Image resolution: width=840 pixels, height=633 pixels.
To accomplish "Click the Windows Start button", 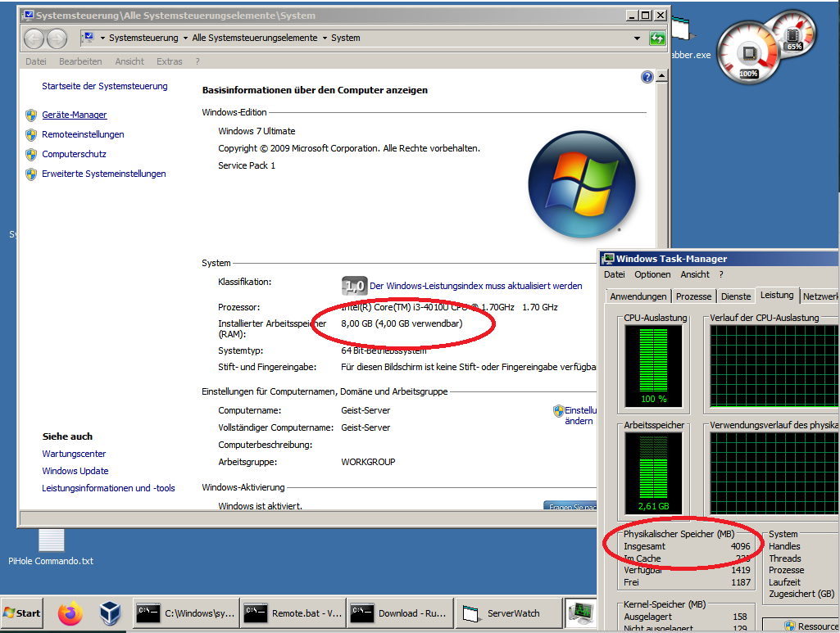I will click(x=22, y=613).
